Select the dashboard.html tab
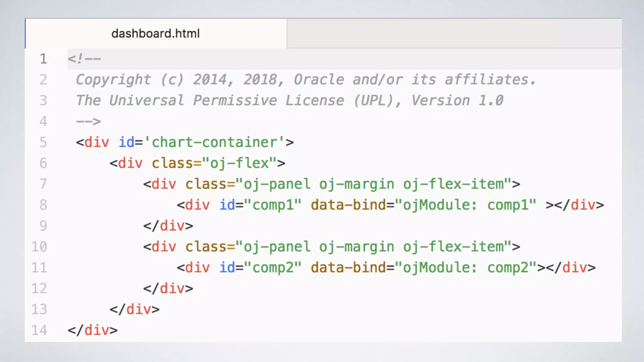644x362 pixels. (x=156, y=34)
